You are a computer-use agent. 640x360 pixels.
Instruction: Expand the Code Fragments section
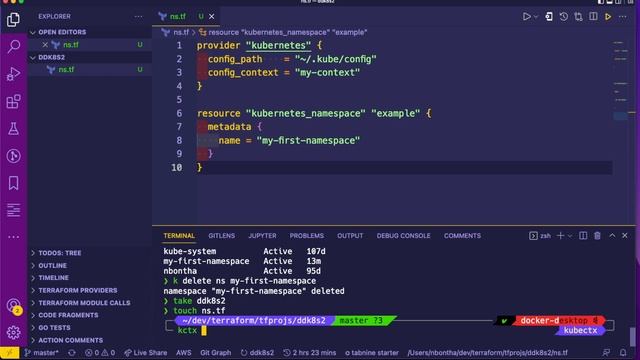click(90, 316)
